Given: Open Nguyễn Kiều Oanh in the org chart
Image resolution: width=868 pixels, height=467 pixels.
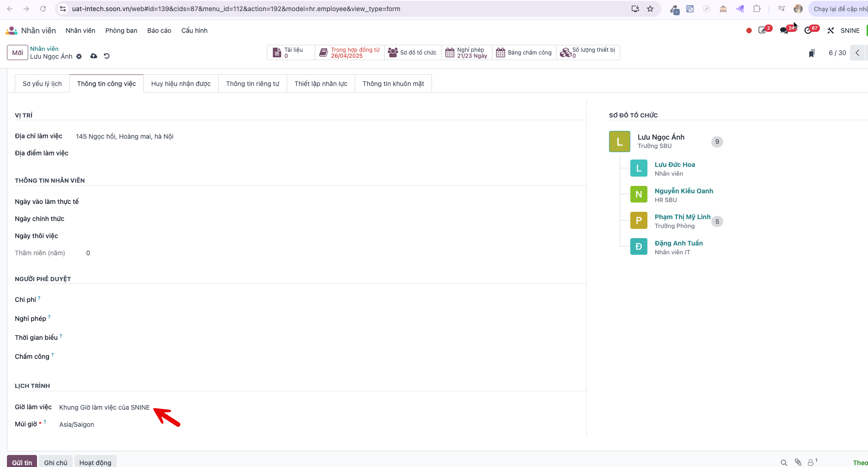Looking at the screenshot, I should pos(684,191).
